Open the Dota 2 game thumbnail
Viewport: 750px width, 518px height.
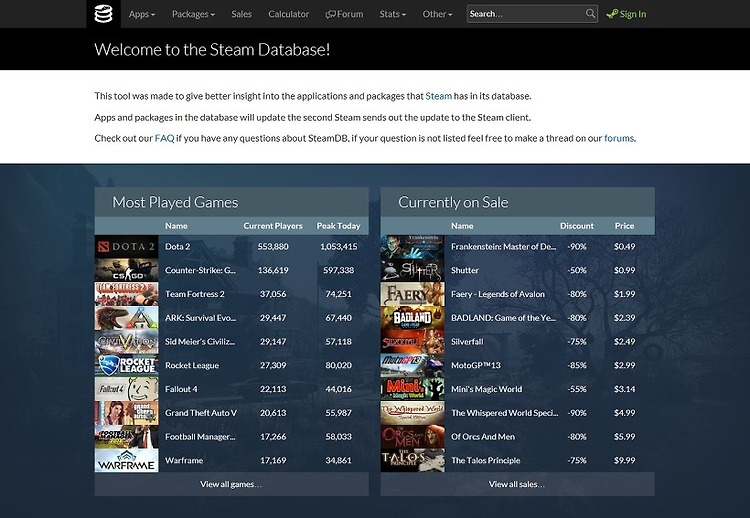(x=126, y=247)
